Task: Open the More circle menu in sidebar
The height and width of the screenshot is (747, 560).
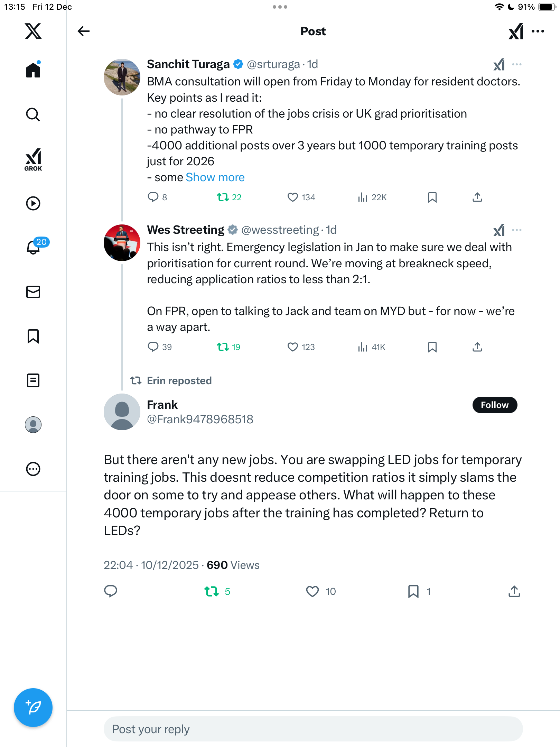Action: click(x=33, y=469)
